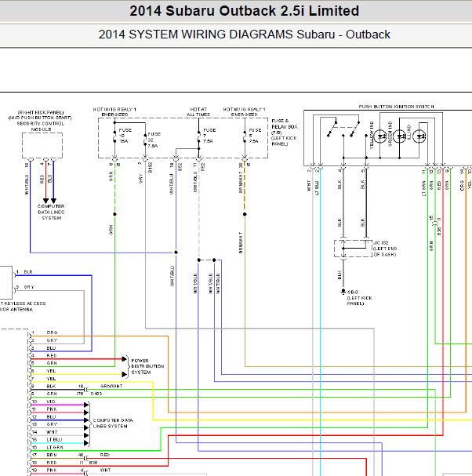Click connector pin row '6 YEL'
Image resolution: width=472 pixels, height=476 pixels.
pos(45,371)
